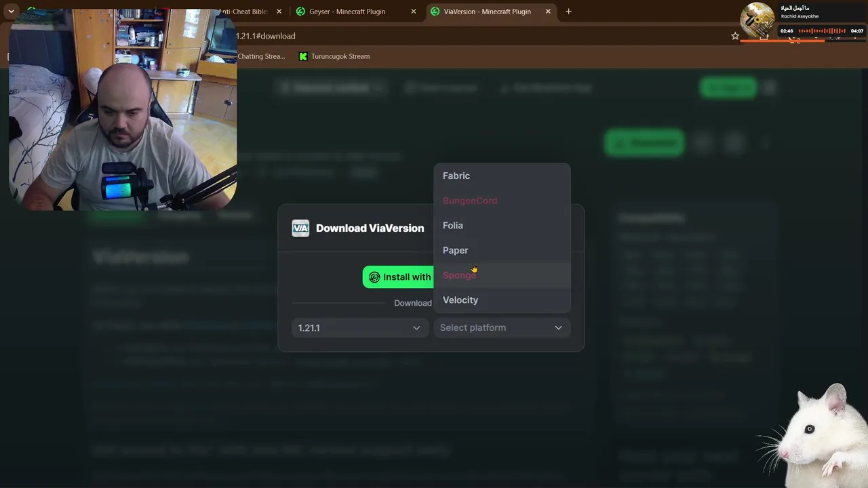Bookmark this page with the star icon

pyautogui.click(x=735, y=36)
